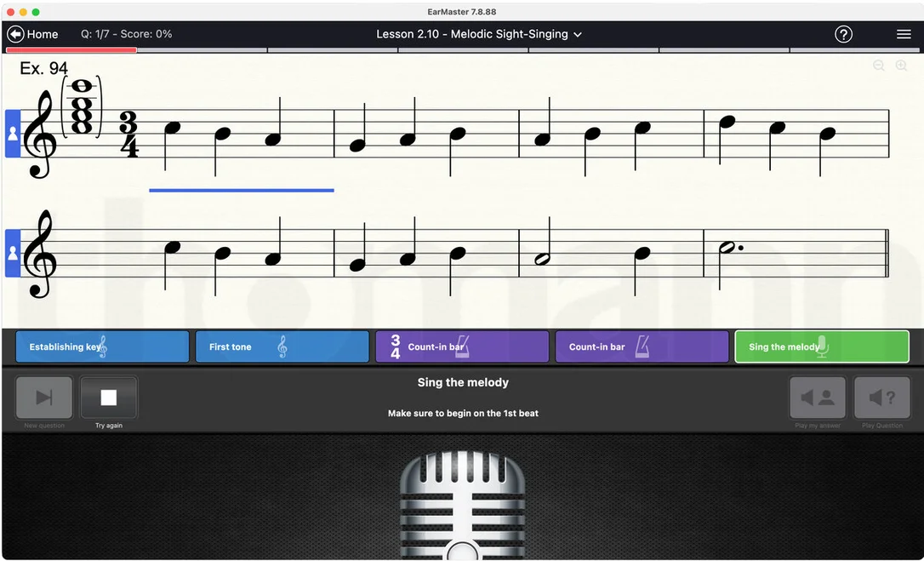Zoom in the score with the plus magnifier
This screenshot has width=924, height=561.
901,66
